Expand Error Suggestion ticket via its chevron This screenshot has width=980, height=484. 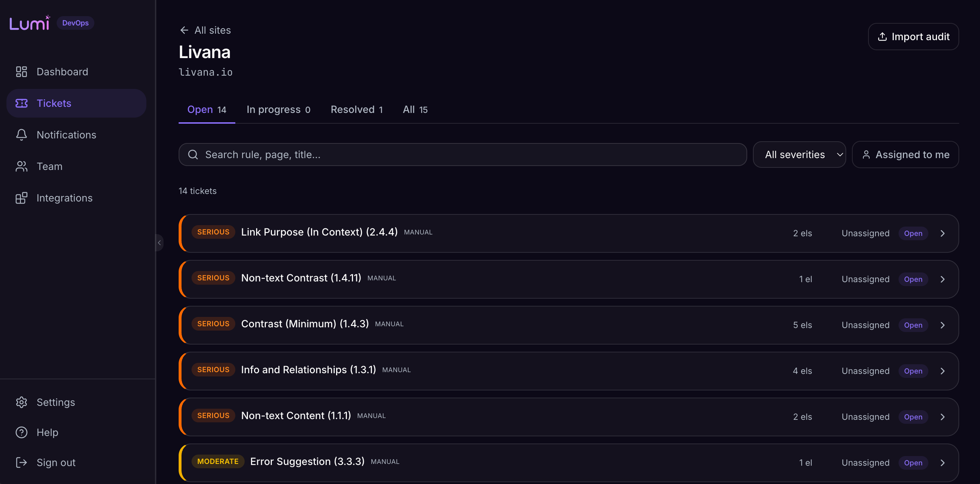(x=942, y=463)
